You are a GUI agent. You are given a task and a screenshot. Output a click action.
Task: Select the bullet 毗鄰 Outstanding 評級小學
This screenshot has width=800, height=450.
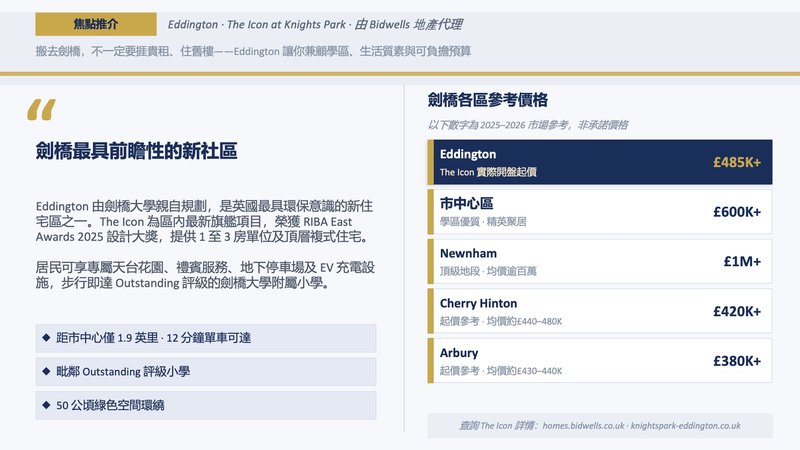(206, 371)
